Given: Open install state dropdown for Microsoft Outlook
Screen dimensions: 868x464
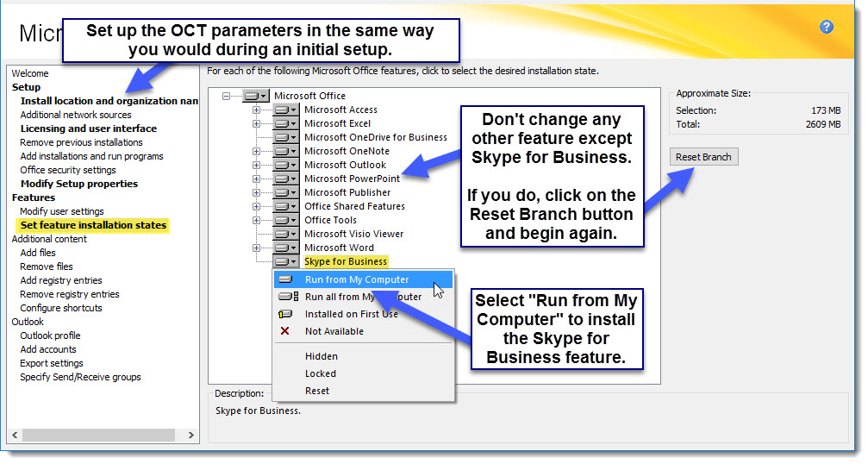Looking at the screenshot, I should [285, 165].
